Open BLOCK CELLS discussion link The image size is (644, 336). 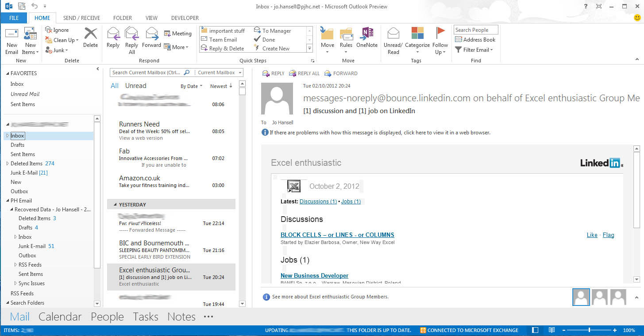coord(337,235)
